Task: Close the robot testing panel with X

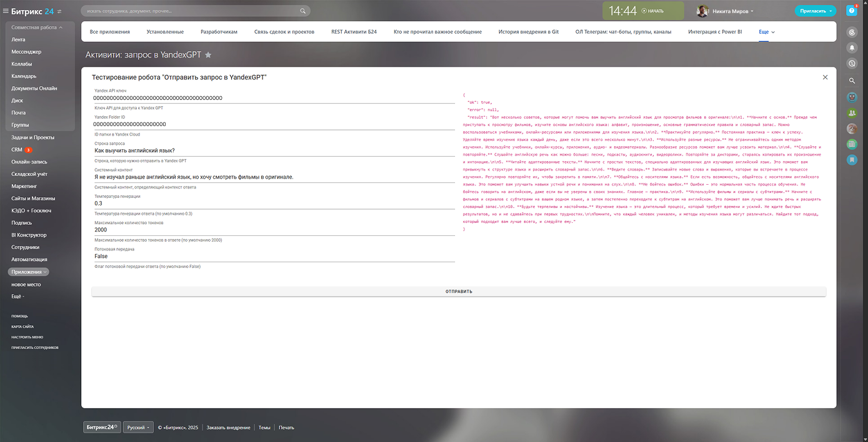Action: (x=825, y=77)
